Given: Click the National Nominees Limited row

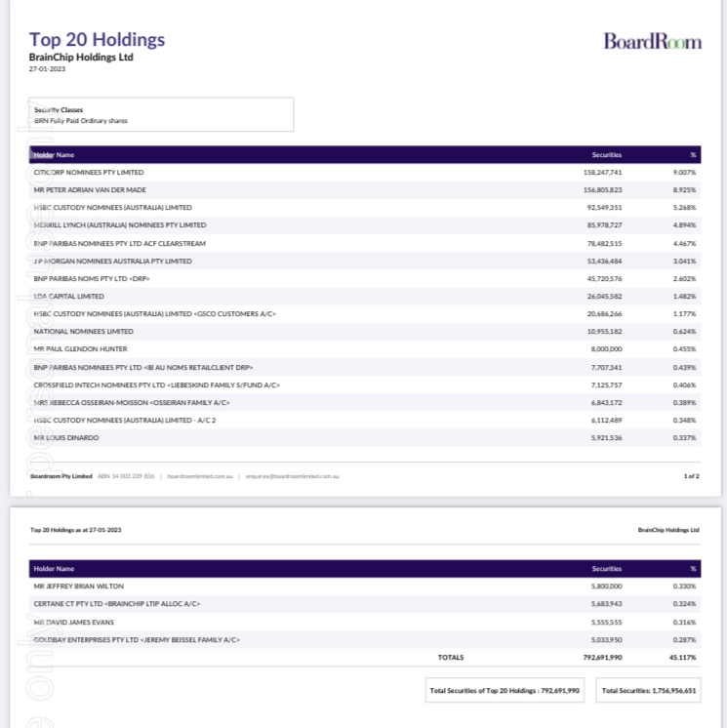Looking at the screenshot, I should click(83, 332).
